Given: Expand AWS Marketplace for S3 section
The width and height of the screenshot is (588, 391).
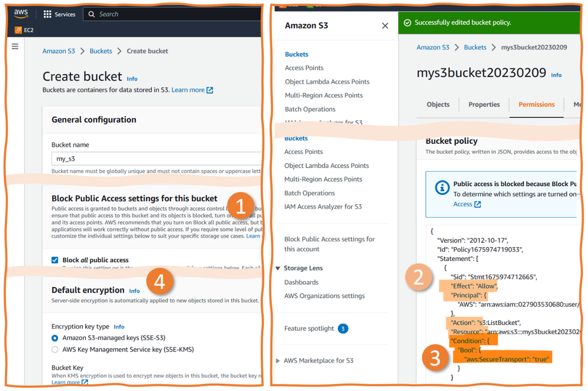Looking at the screenshot, I should [x=278, y=361].
